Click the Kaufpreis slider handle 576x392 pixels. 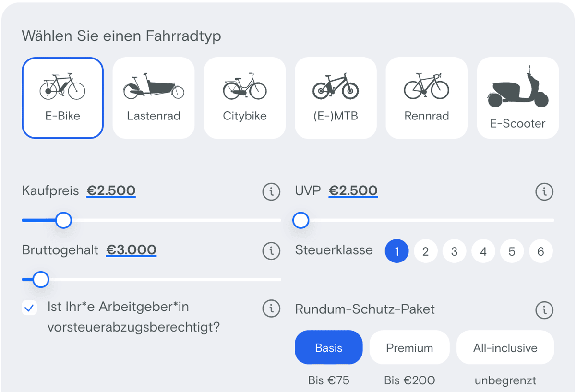tap(63, 220)
